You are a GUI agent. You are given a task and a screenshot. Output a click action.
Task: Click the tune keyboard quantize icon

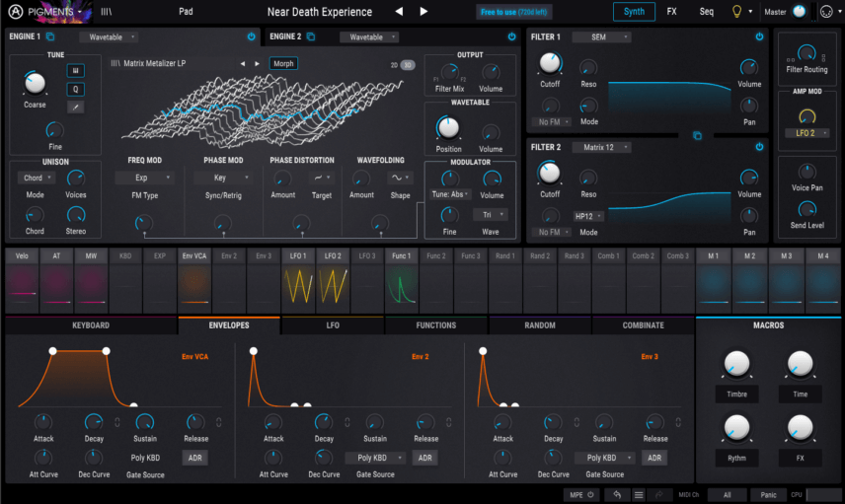[75, 71]
